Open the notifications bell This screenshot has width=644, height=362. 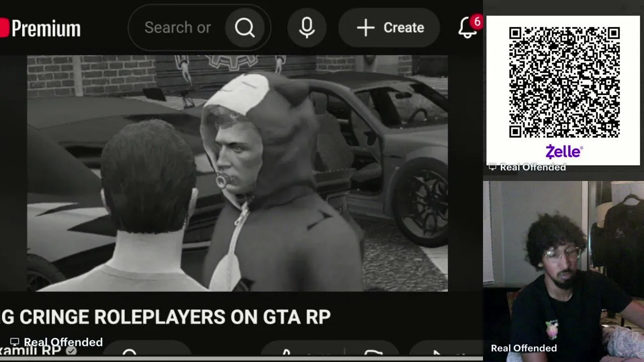point(468,28)
